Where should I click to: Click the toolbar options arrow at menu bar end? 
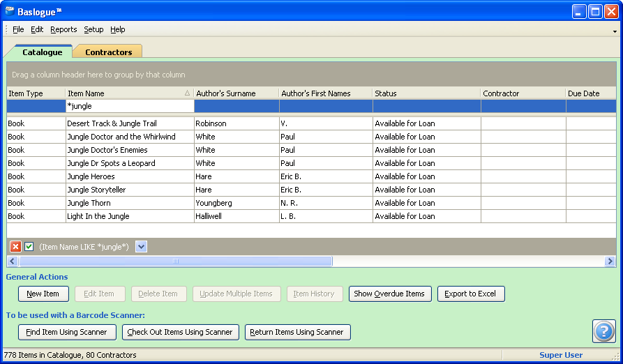pyautogui.click(x=615, y=31)
